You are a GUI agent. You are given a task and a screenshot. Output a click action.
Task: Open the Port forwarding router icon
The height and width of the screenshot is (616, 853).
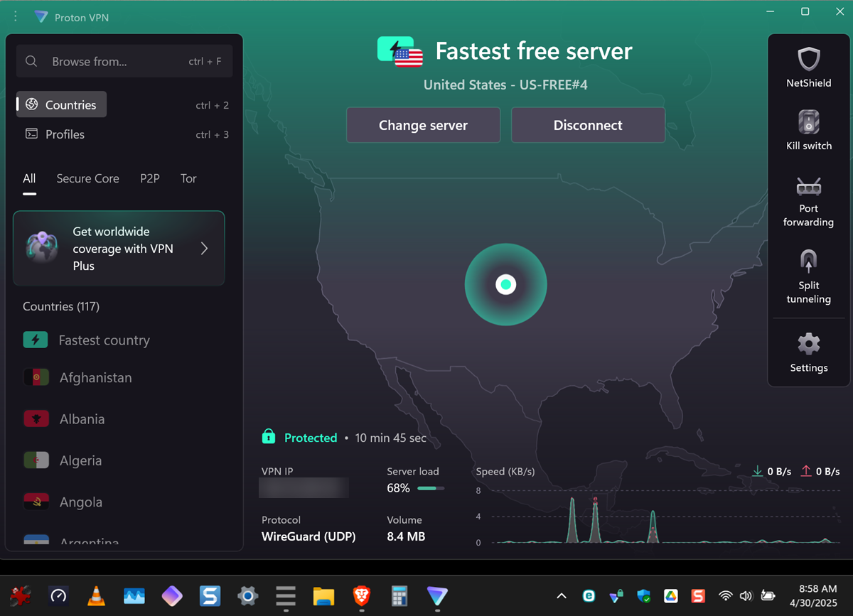coord(808,188)
